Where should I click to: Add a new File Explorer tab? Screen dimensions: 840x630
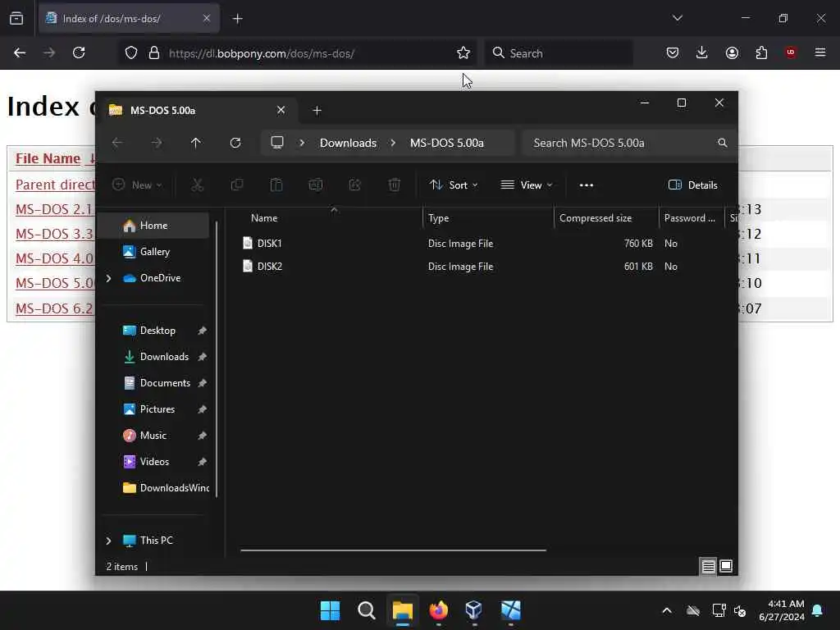click(317, 111)
